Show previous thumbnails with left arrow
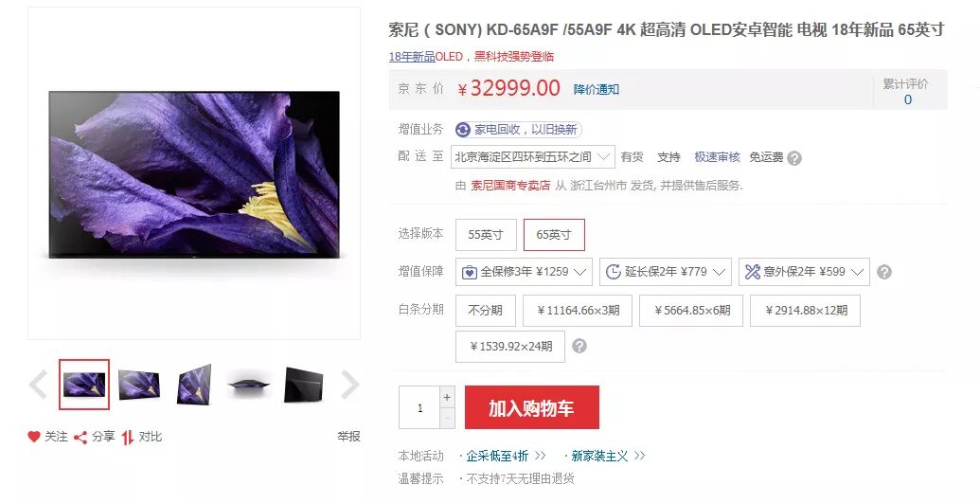 coord(38,385)
